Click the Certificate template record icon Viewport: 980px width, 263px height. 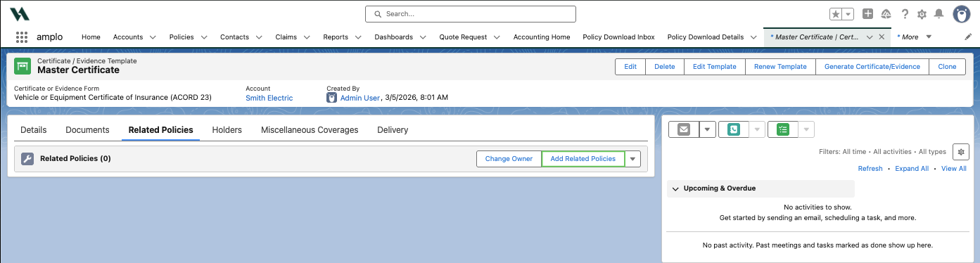[23, 66]
